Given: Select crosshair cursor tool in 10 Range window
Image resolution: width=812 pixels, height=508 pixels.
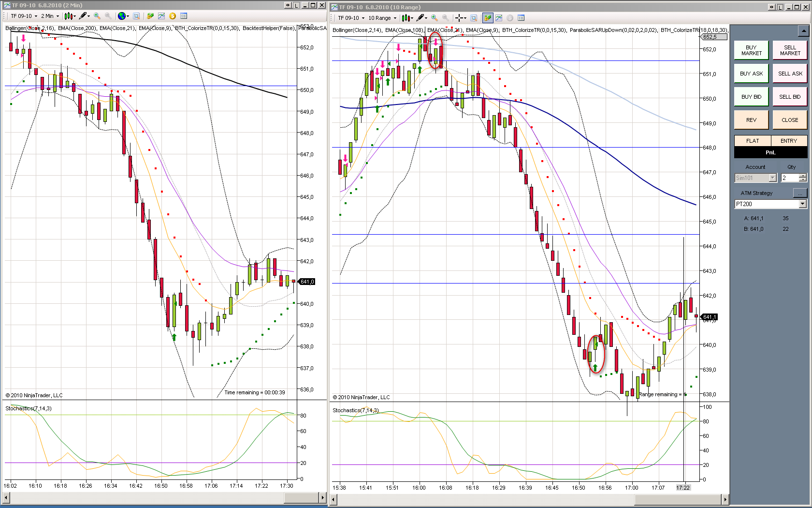Looking at the screenshot, I should click(x=459, y=18).
